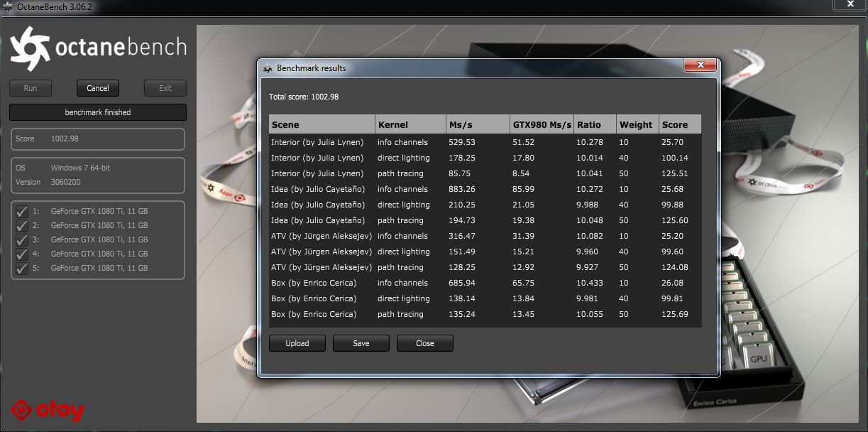Click the 529.53 Ms/s value
Screen dimensions: 868x432
462,142
